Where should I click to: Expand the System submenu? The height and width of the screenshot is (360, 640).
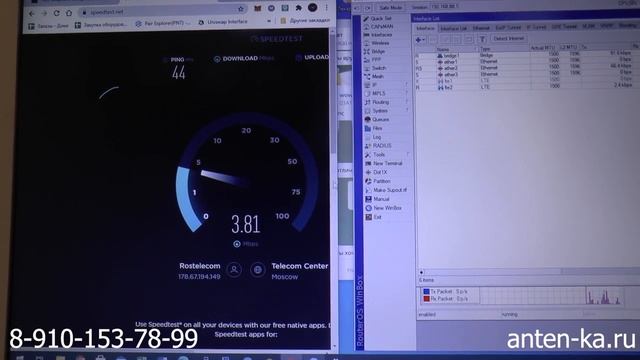click(x=386, y=111)
